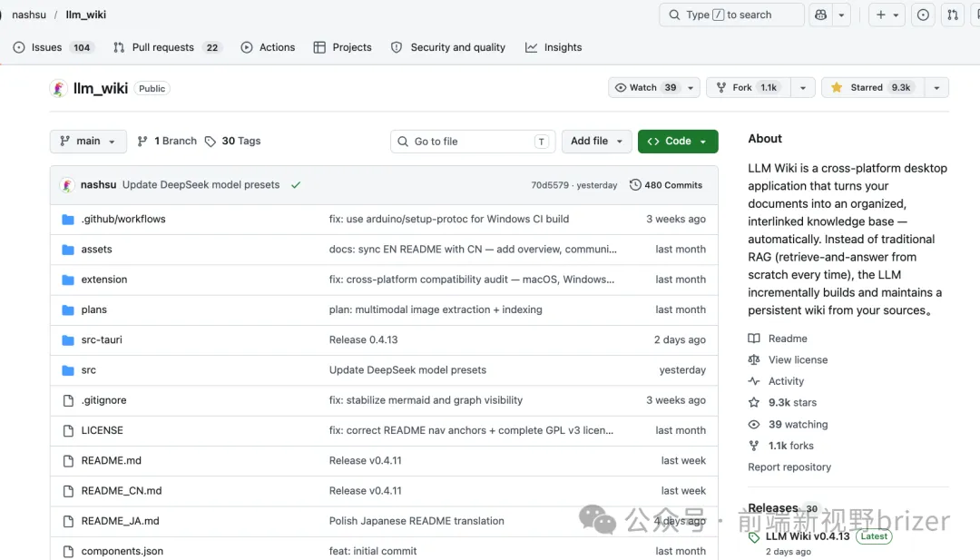Expand the Fork options dropdown arrow

point(803,87)
